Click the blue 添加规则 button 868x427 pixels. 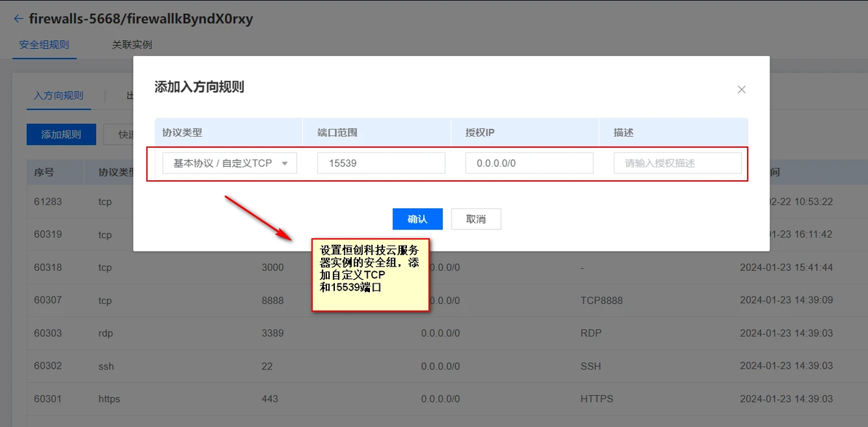(x=61, y=135)
